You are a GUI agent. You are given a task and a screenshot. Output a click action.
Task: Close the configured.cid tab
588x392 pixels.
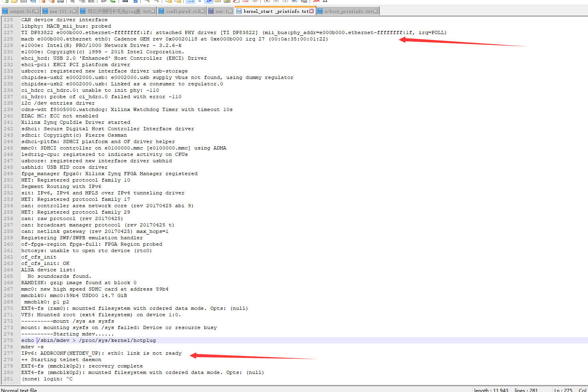(x=203, y=11)
